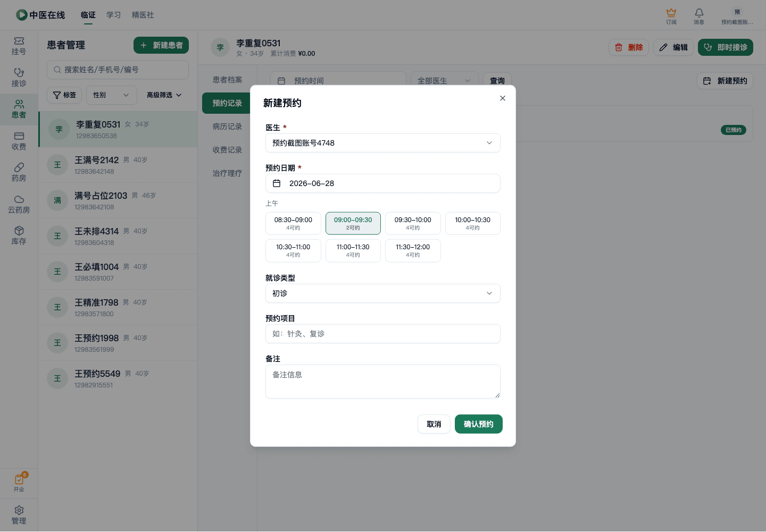Open the 患者 patients sidebar icon

point(19,109)
